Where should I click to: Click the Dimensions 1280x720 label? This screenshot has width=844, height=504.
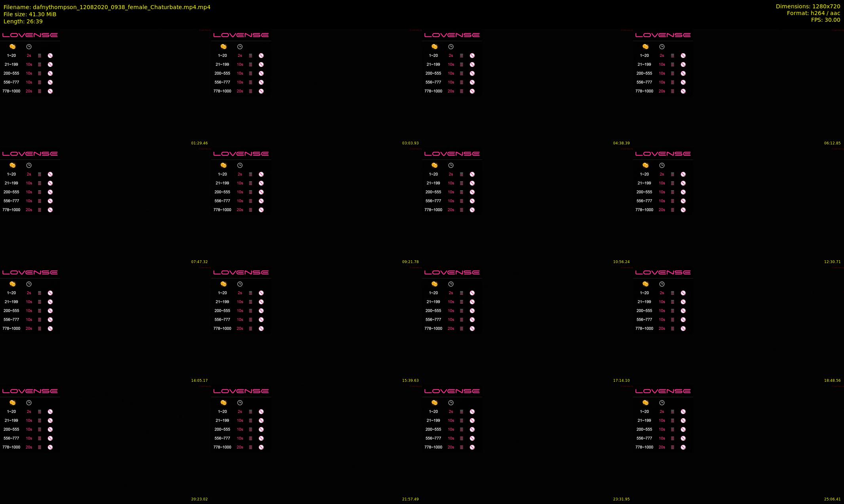point(808,6)
